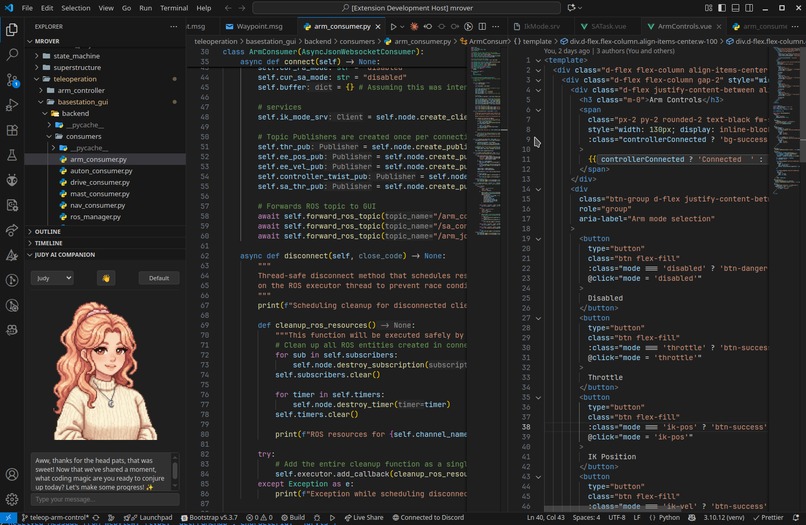Navigate forward with the right arrow
Viewport: 806px width, 525px height.
click(x=242, y=8)
